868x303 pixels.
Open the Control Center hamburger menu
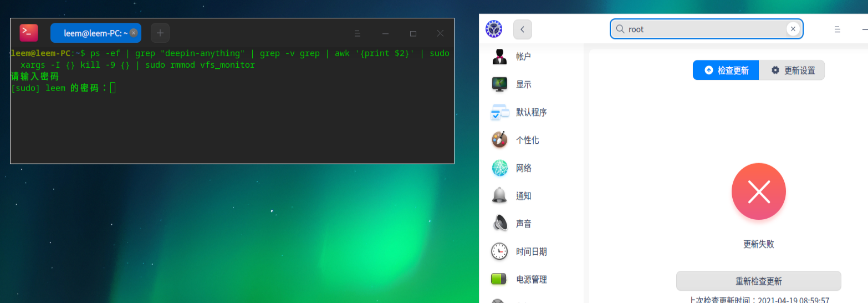(x=838, y=29)
